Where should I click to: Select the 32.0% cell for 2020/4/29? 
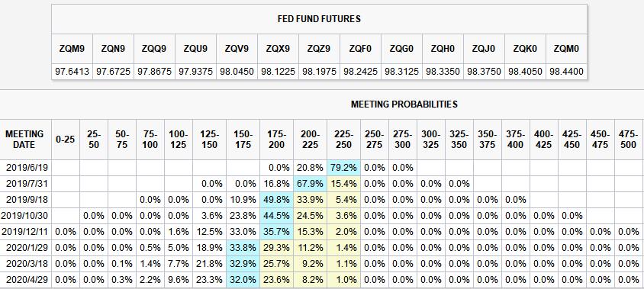[243, 280]
